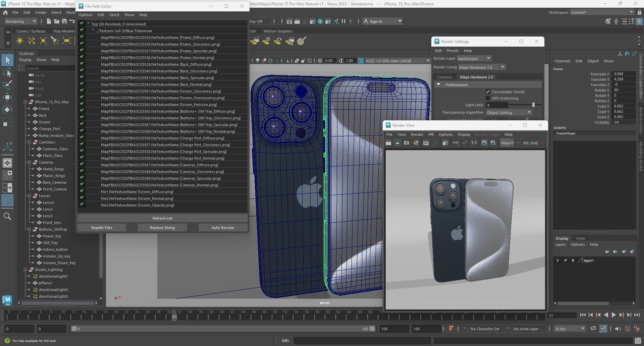The width and height of the screenshot is (644, 346).
Task: Open Presets menu in Render Settings
Action: click(x=452, y=51)
